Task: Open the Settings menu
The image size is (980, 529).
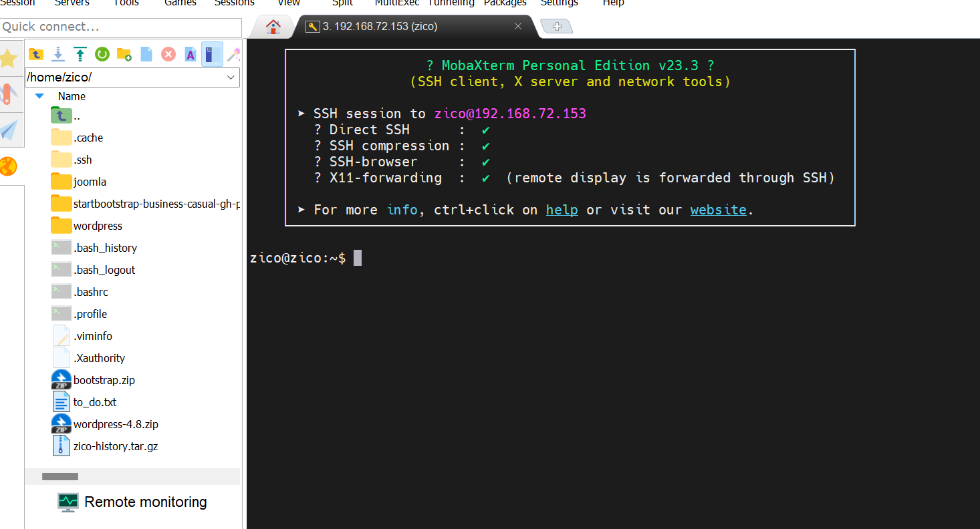Action: coord(560,3)
